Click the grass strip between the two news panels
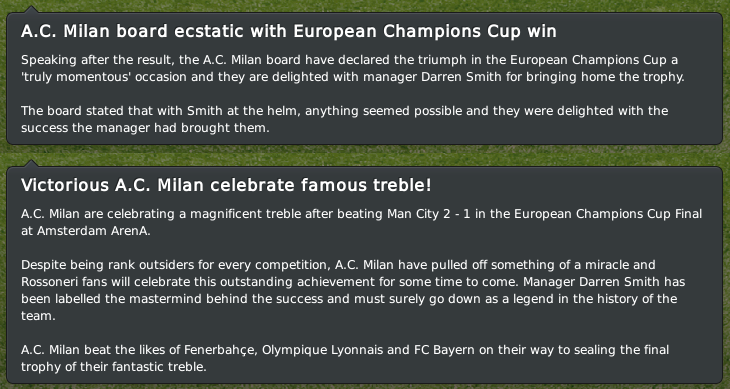Screen dimensions: 730x389 coord(365,152)
